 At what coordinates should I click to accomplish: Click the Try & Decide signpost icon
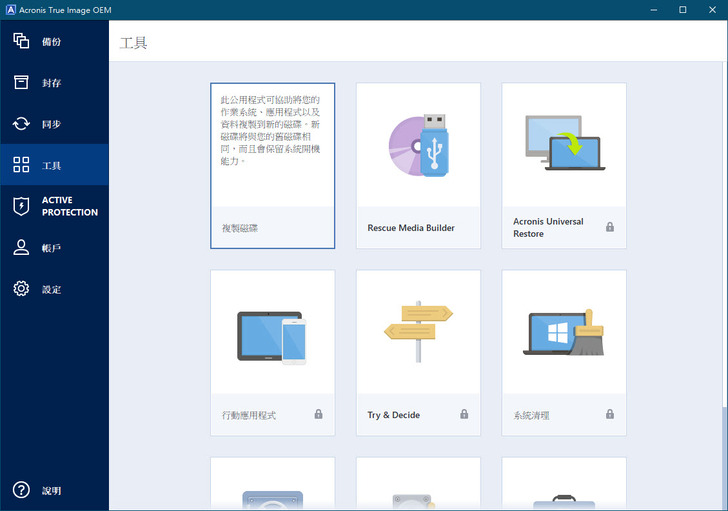[x=418, y=332]
